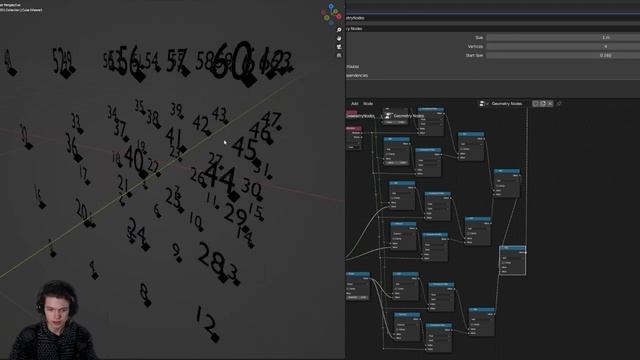Screen dimensions: 640x360
Task: Toggle Clamp checkbox in the white-outlined node
Action: [x=504, y=262]
